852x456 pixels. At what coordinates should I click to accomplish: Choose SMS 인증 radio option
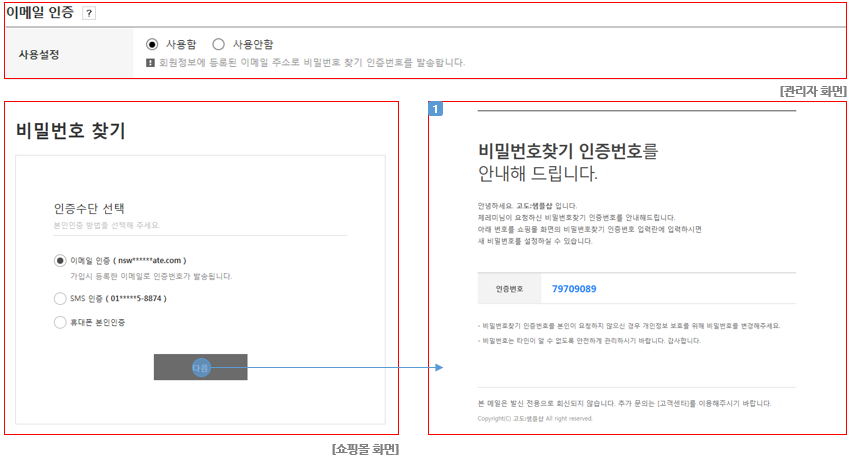click(60, 298)
